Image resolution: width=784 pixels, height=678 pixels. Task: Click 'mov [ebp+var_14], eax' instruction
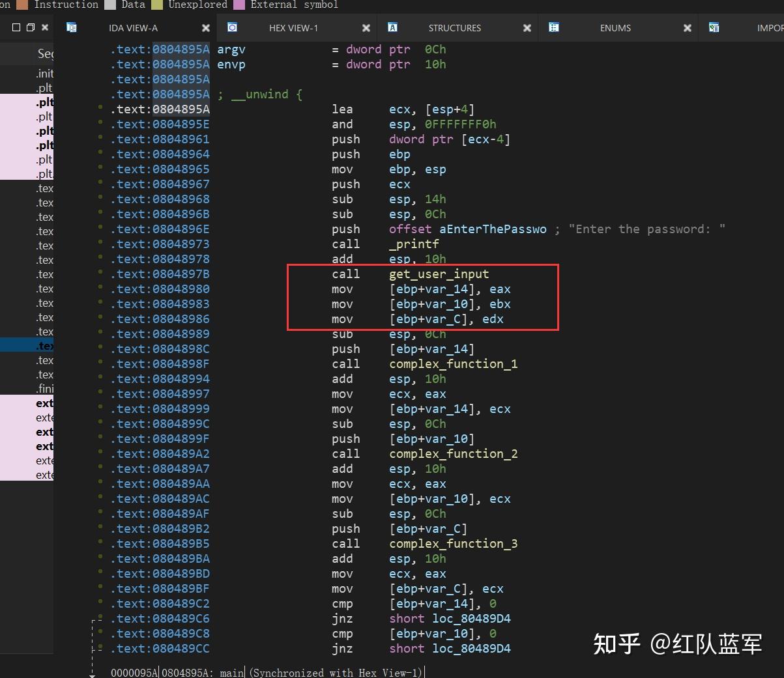click(x=421, y=289)
